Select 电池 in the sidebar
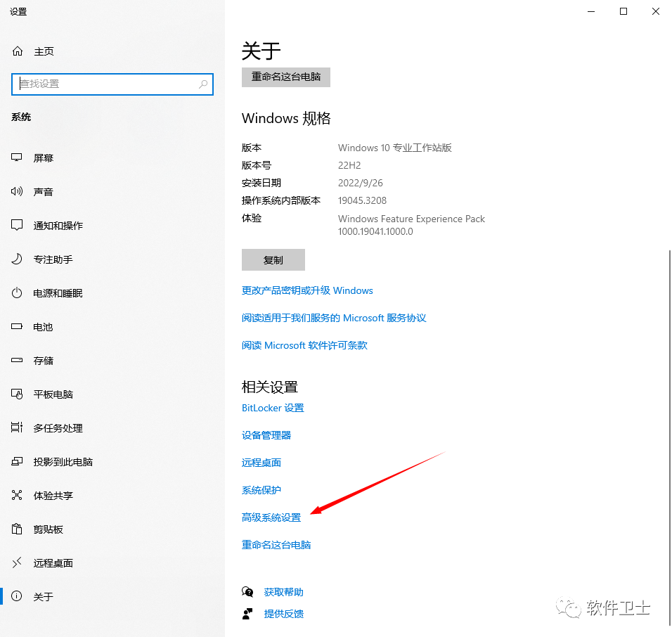This screenshot has width=672, height=637. 43,327
